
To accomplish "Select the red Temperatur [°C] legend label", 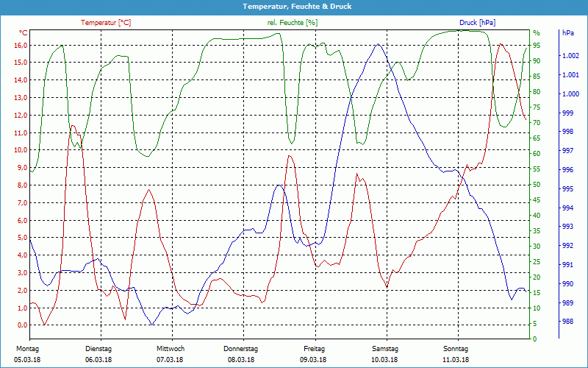I will pos(106,23).
